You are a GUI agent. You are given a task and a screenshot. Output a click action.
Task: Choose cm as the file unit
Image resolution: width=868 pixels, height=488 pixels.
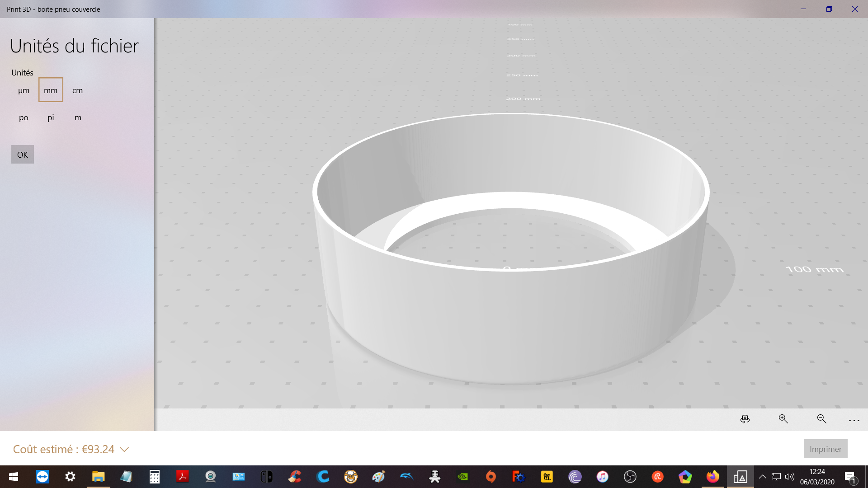(x=78, y=90)
